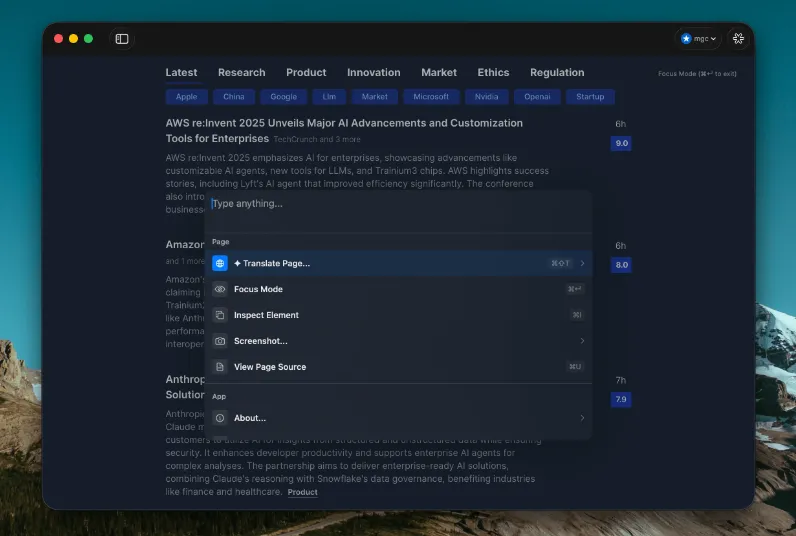Click the info icon beside About

tap(220, 418)
